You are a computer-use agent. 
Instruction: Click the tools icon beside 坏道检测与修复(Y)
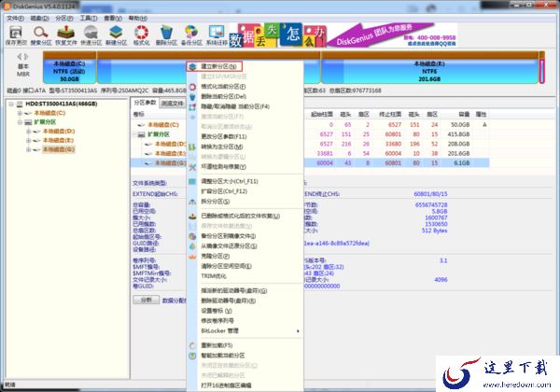(192, 167)
